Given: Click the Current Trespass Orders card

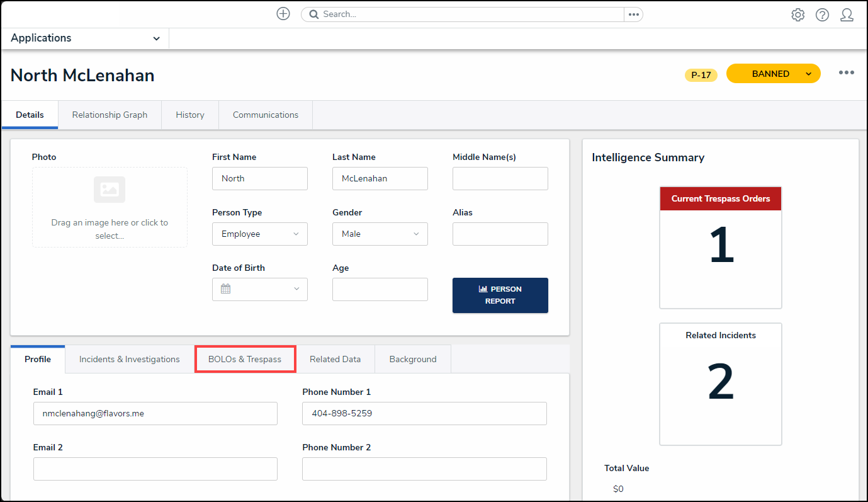Looking at the screenshot, I should point(720,247).
